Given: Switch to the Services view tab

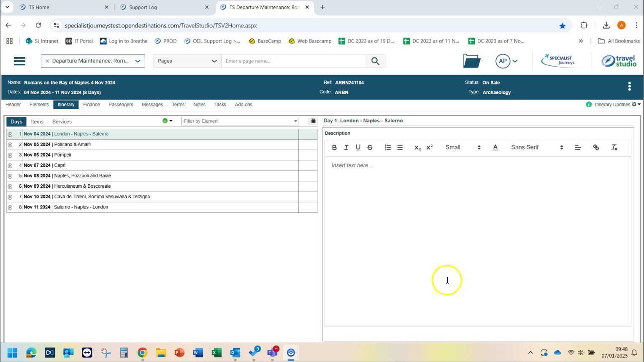Looking at the screenshot, I should point(62,122).
